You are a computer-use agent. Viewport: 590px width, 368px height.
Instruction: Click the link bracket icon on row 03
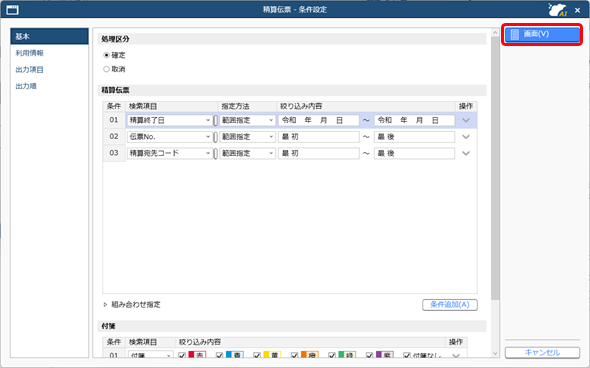pos(216,154)
